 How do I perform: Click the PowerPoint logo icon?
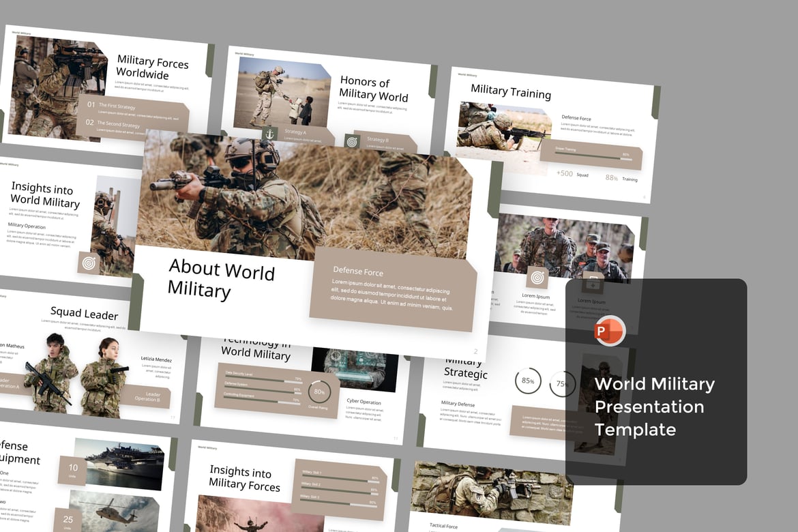pos(609,331)
